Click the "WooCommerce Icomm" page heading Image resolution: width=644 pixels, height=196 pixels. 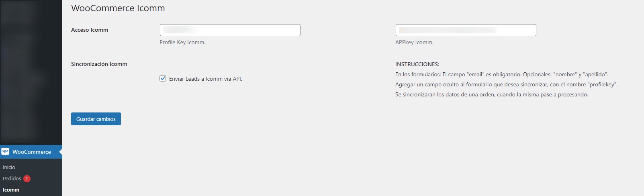click(118, 8)
